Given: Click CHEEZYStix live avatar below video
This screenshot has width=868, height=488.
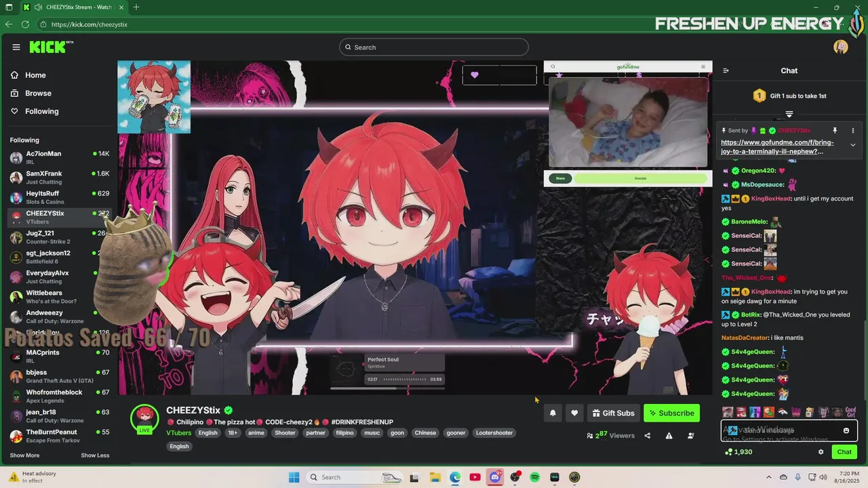Looking at the screenshot, I should tap(144, 418).
